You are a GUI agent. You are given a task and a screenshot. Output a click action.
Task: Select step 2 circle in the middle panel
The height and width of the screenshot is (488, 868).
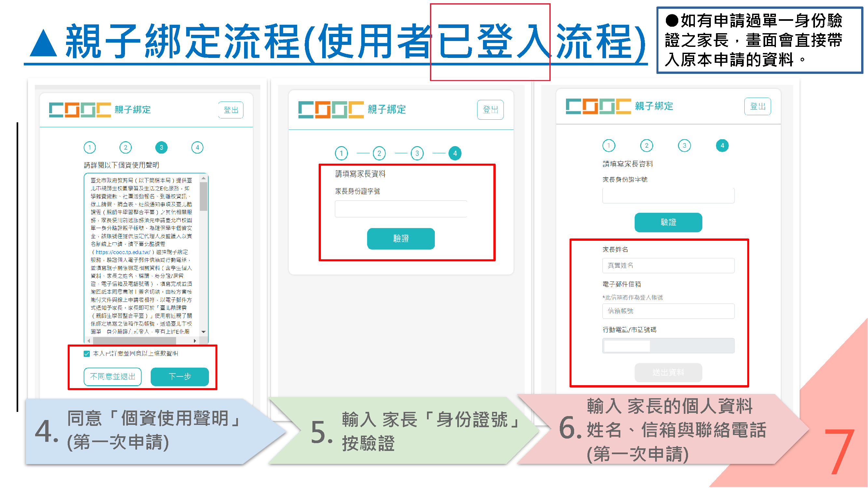pyautogui.click(x=379, y=153)
